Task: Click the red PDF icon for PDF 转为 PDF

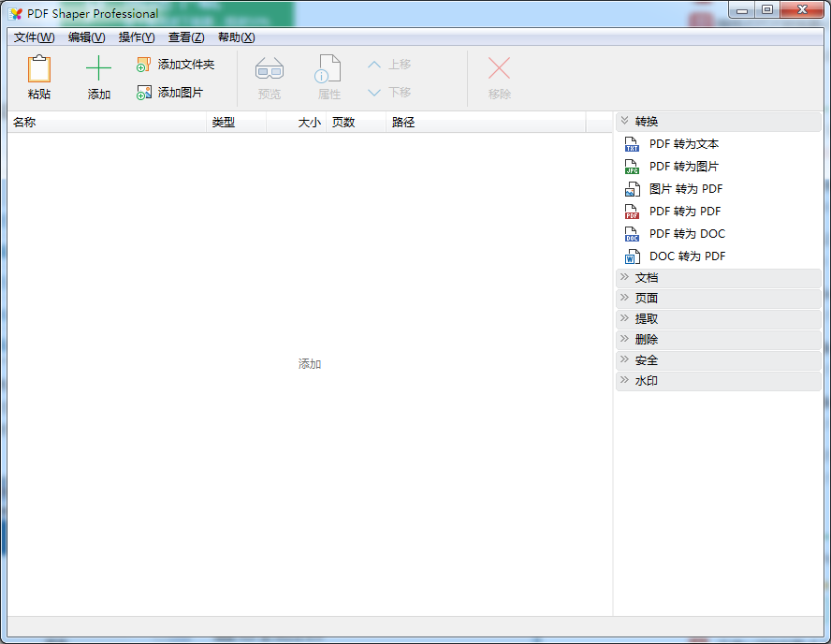Action: [632, 212]
